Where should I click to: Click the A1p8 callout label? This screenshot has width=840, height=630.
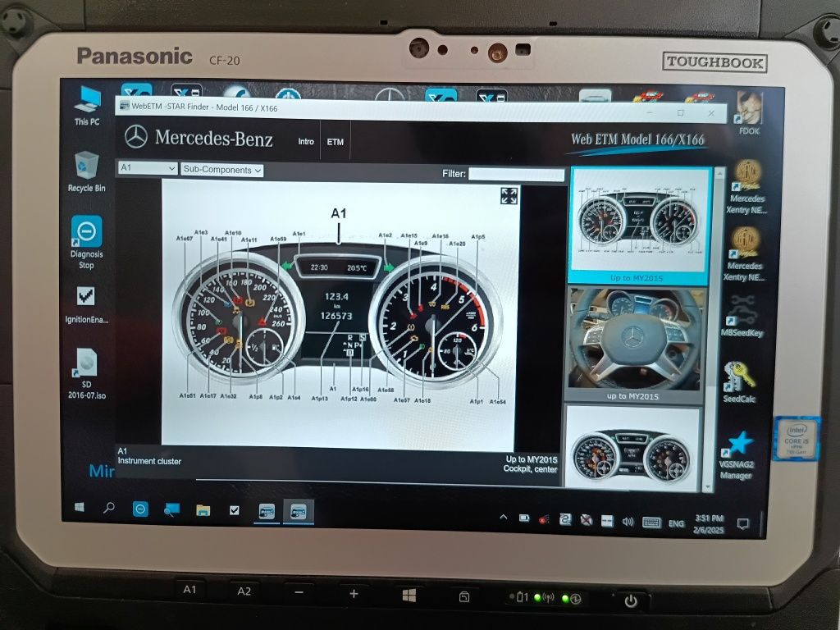click(256, 397)
